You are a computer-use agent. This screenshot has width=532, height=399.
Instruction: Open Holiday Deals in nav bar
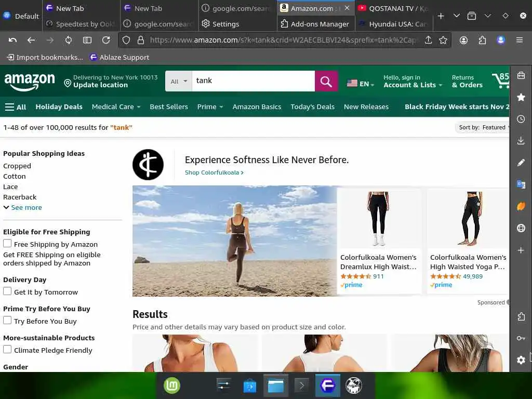click(x=59, y=107)
